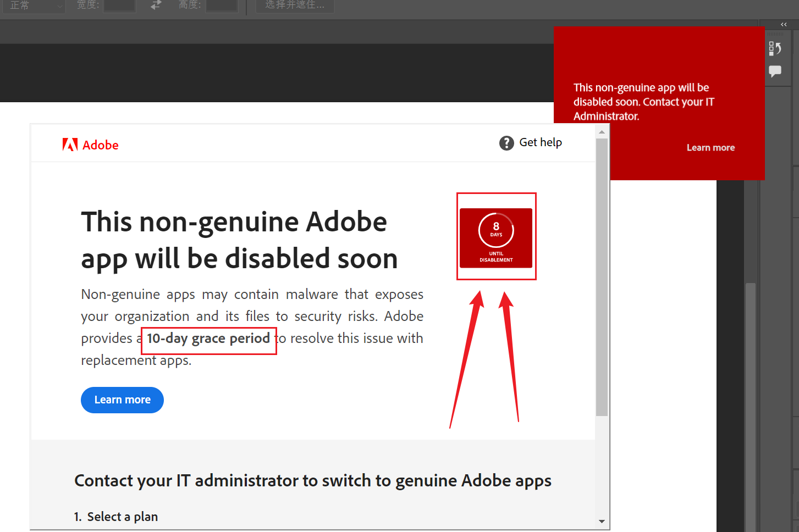Select the 选择并遮住 option in the toolbar
This screenshot has height=532, width=799.
295,5
